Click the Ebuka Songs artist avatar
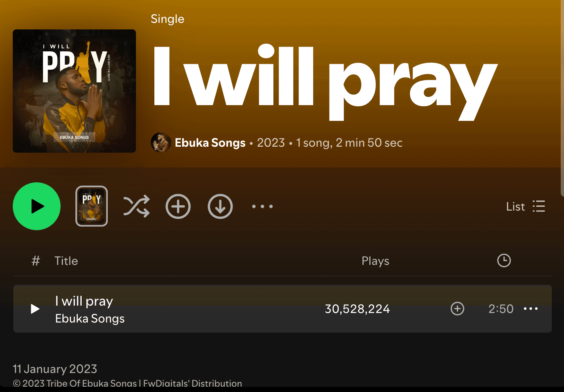 161,142
